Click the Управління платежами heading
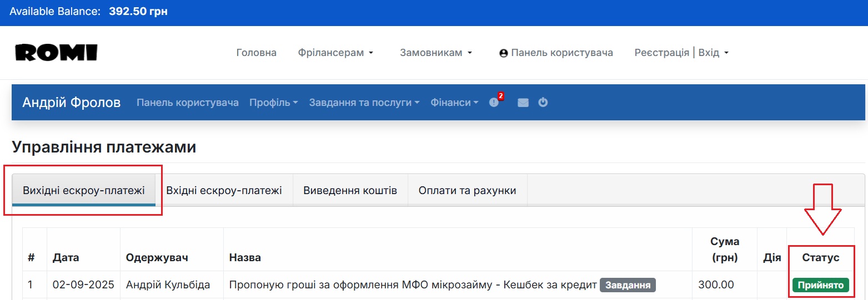The width and height of the screenshot is (868, 300). pyautogui.click(x=104, y=147)
